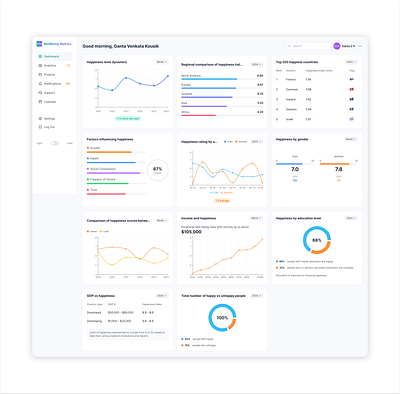The height and width of the screenshot is (395, 400).
Task: Open 2024 dropdown on GDP vs happiness
Action: click(162, 296)
